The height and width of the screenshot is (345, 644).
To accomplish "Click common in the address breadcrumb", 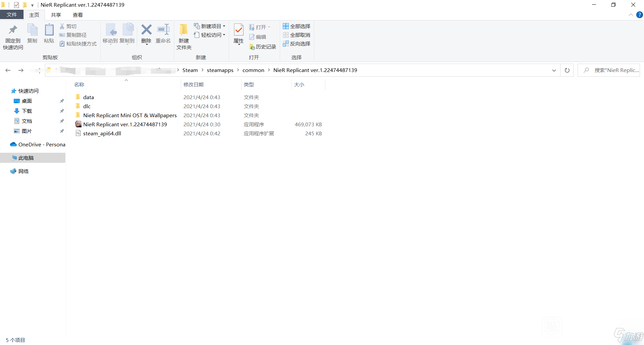I will [253, 70].
